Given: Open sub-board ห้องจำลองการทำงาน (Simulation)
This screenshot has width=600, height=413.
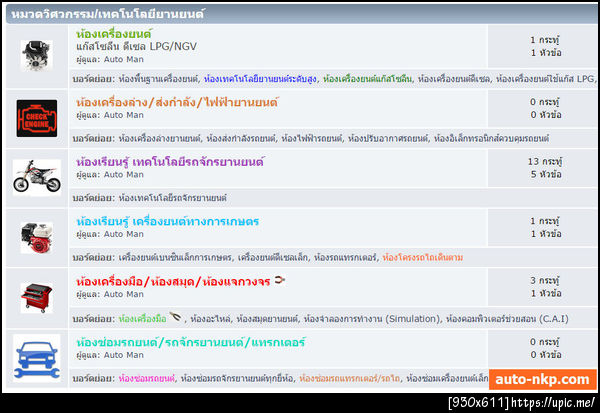Looking at the screenshot, I should click(x=372, y=318).
